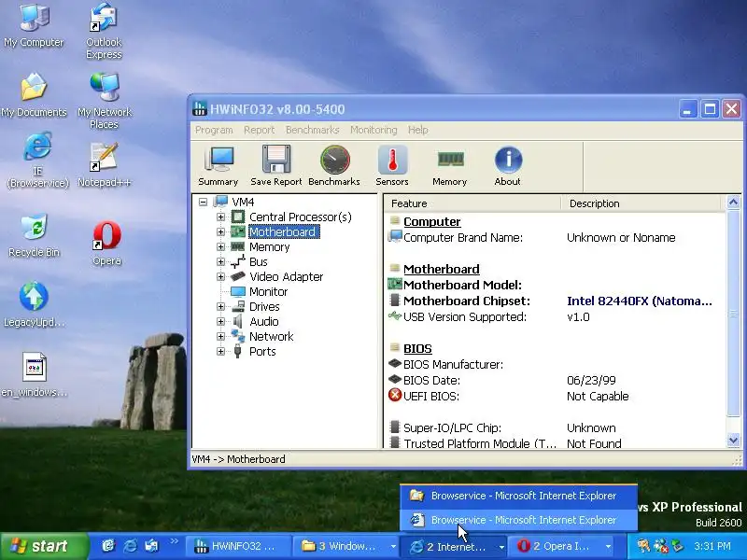Select the Notepad++ desktop shortcut
747x560 pixels.
104,165
